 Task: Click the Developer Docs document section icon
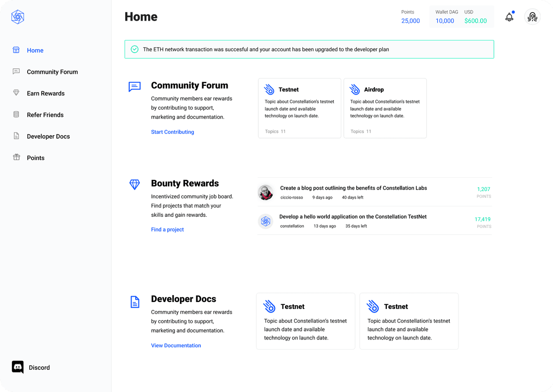pos(134,302)
